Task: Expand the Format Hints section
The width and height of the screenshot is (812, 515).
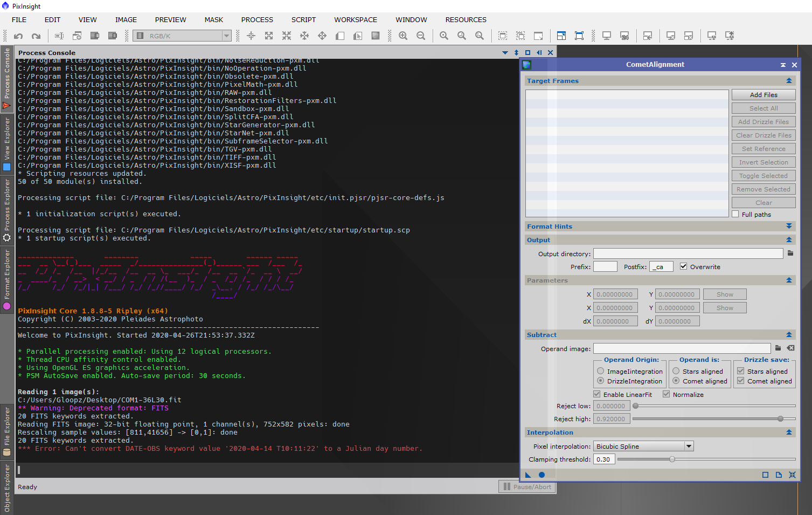Action: [x=789, y=226]
